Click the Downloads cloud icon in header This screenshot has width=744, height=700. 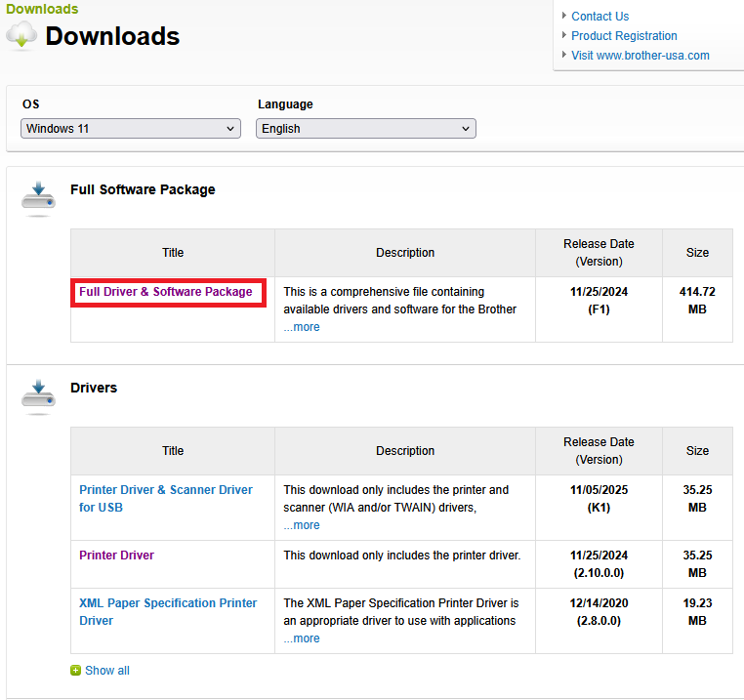[x=21, y=36]
